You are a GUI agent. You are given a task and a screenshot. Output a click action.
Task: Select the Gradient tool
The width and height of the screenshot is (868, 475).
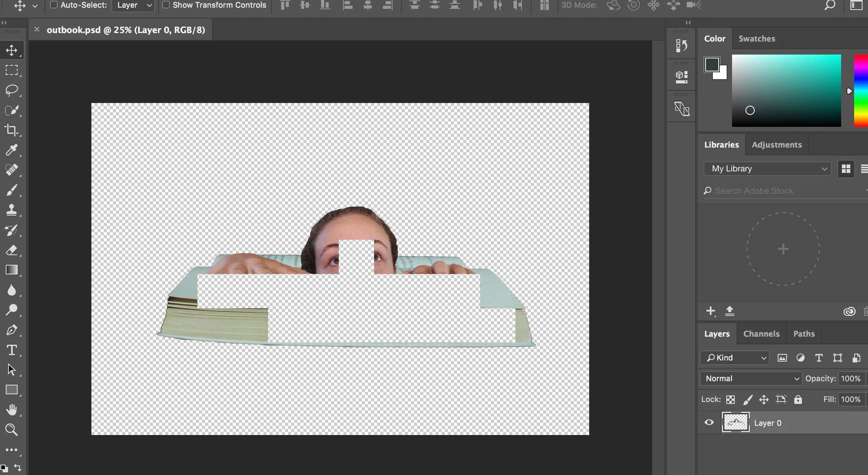tap(12, 270)
